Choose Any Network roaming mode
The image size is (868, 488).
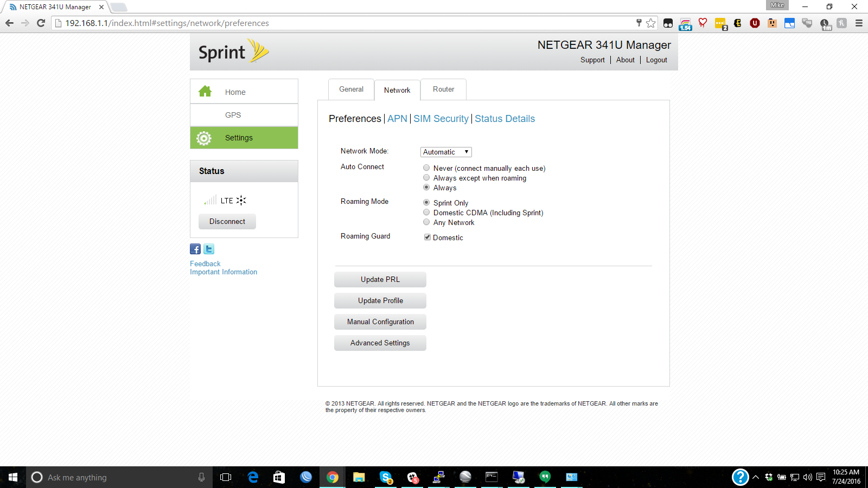pyautogui.click(x=426, y=222)
